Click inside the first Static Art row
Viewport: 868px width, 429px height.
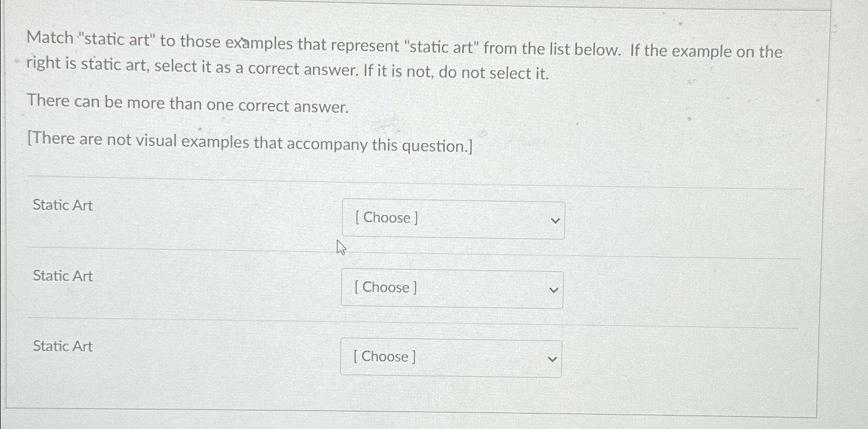pyautogui.click(x=210, y=218)
